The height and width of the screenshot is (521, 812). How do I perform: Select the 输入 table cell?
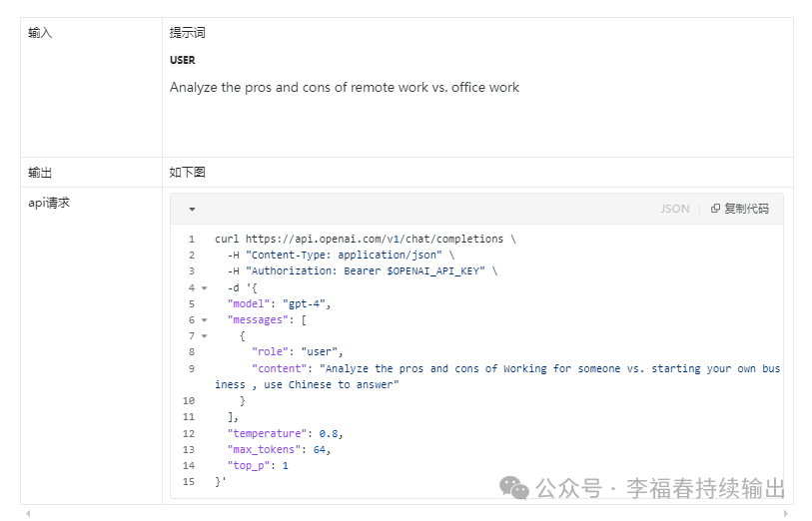tap(91, 88)
